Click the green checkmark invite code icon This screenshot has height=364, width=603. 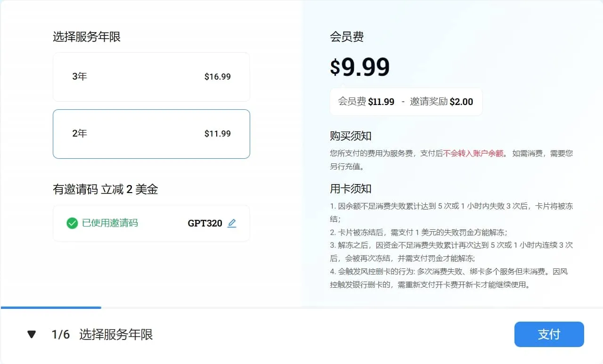(72, 223)
